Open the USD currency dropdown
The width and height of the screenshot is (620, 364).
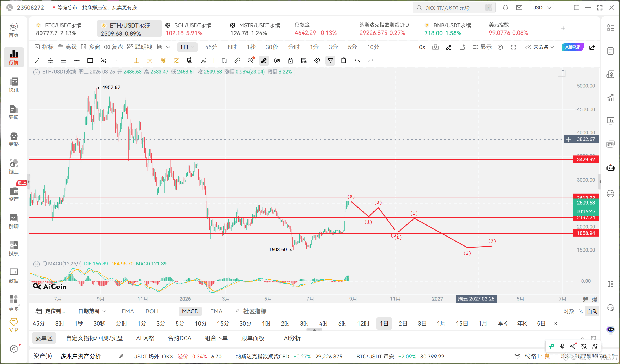coord(542,7)
